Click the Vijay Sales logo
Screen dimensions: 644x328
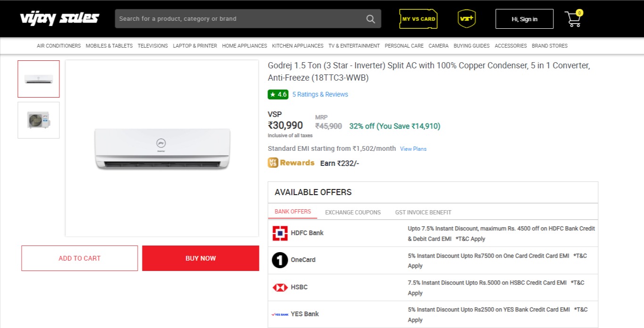(x=59, y=18)
